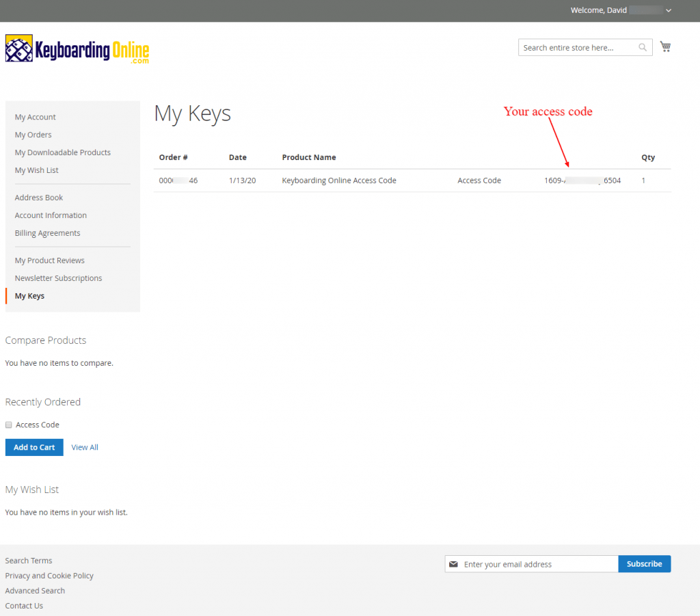Select My Keys in the sidebar
The height and width of the screenshot is (616, 700).
tap(29, 297)
